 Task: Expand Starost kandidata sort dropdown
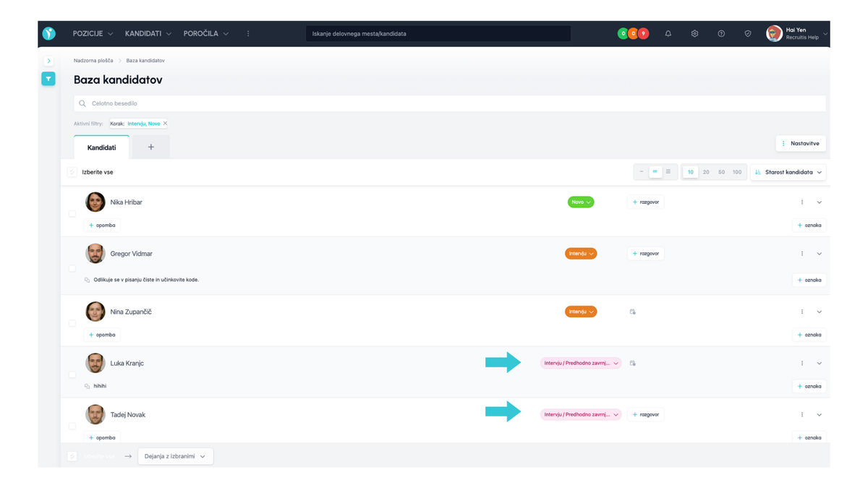(x=788, y=172)
